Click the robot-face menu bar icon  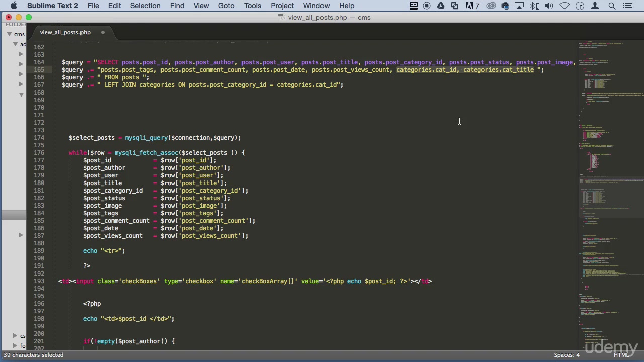413,6
